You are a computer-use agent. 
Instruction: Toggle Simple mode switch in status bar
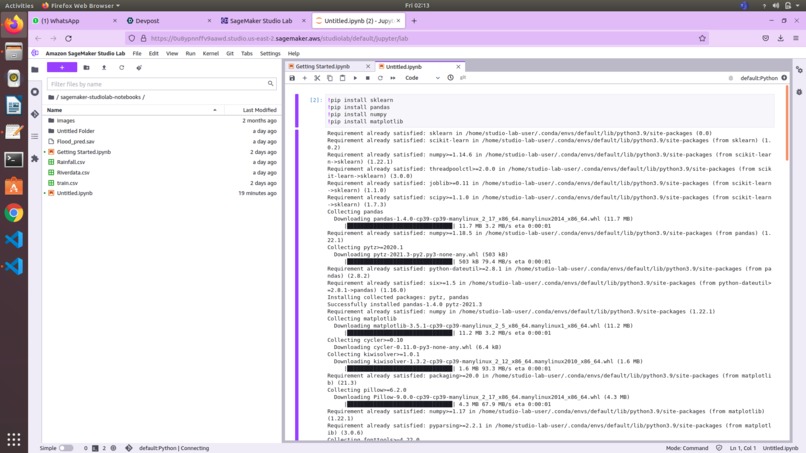[66, 448]
